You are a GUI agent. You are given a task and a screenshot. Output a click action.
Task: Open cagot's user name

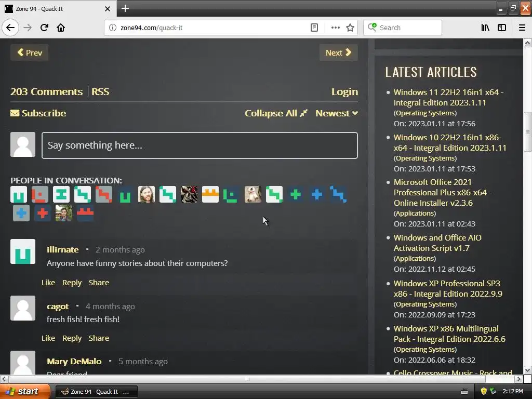click(x=58, y=307)
